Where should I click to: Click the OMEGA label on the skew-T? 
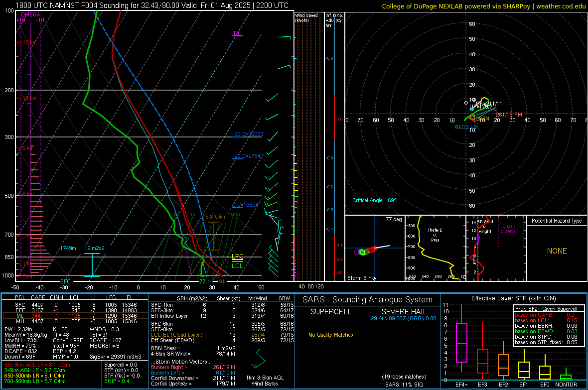coord(31,14)
